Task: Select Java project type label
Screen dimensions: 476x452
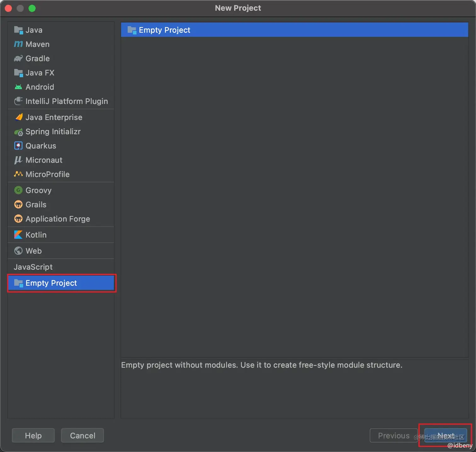Action: [x=34, y=30]
